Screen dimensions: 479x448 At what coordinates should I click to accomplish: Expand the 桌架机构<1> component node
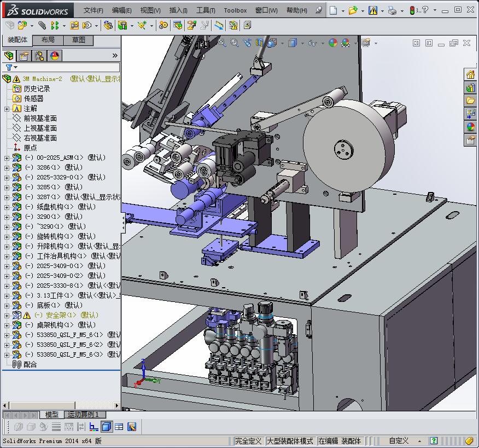coord(7,325)
